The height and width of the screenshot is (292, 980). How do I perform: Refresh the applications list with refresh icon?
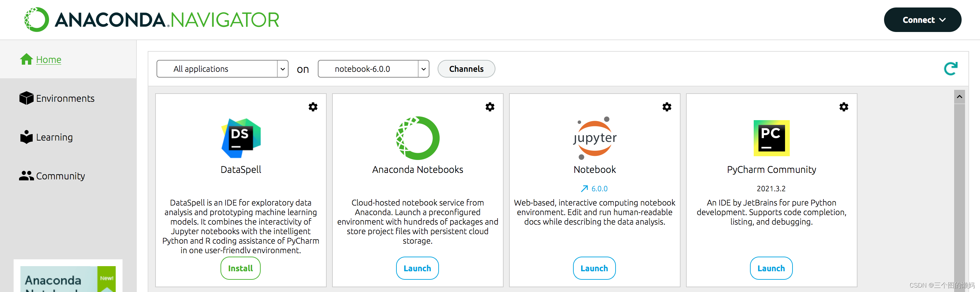point(950,69)
